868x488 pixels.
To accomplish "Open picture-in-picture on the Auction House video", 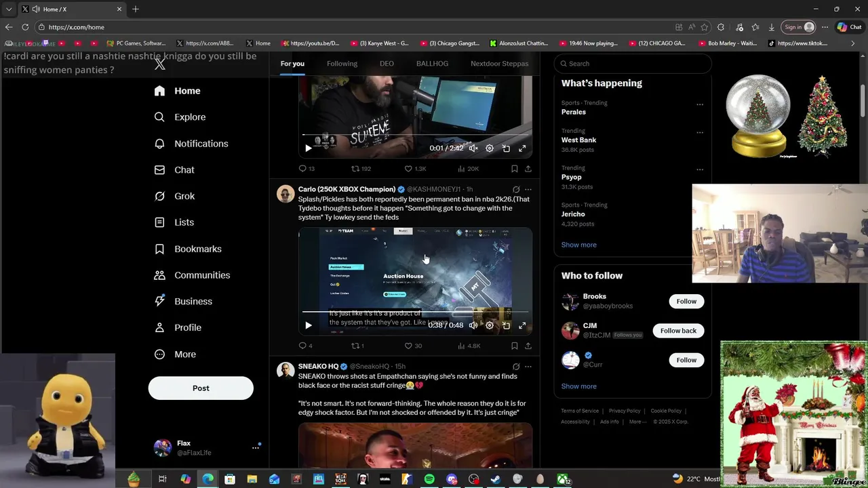I will 506,325.
